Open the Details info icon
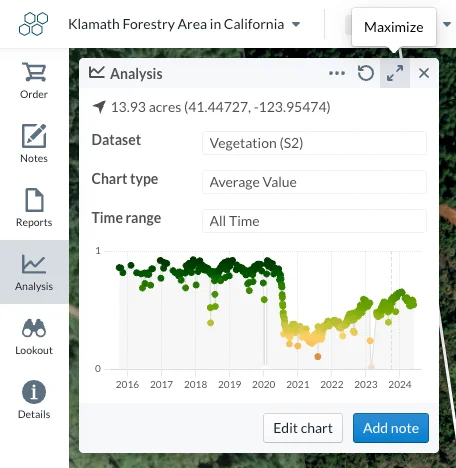This screenshot has width=456, height=468. click(34, 392)
